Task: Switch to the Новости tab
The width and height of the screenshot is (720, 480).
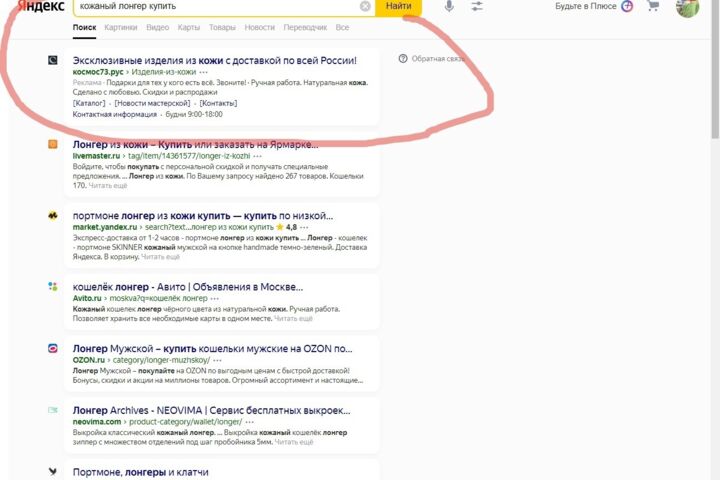Action: point(259,28)
